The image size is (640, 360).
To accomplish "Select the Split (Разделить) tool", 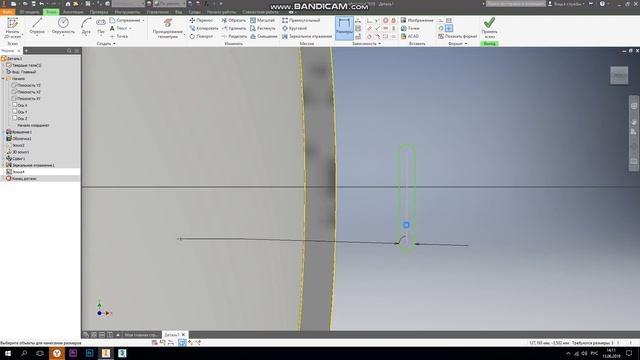I will click(234, 36).
